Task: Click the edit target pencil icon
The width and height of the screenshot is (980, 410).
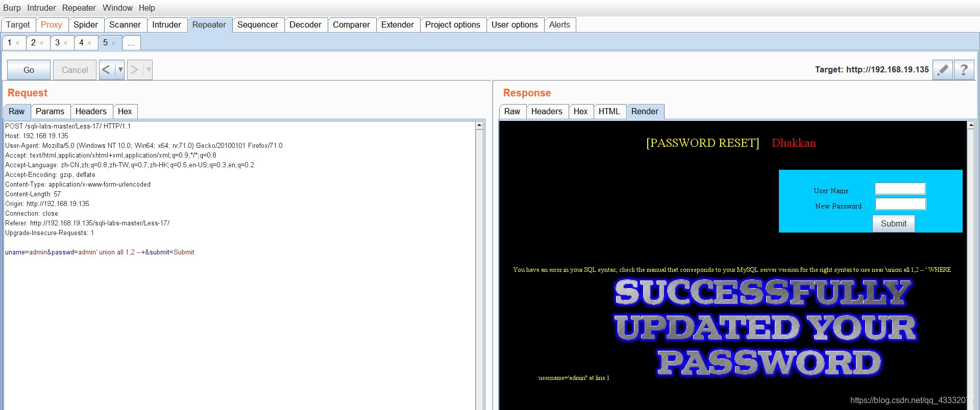Action: coord(943,70)
